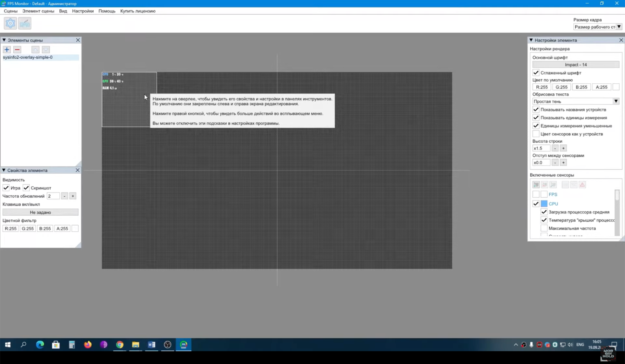625x364 pixels.
Task: Open Купить лицензию menu
Action: (x=138, y=11)
